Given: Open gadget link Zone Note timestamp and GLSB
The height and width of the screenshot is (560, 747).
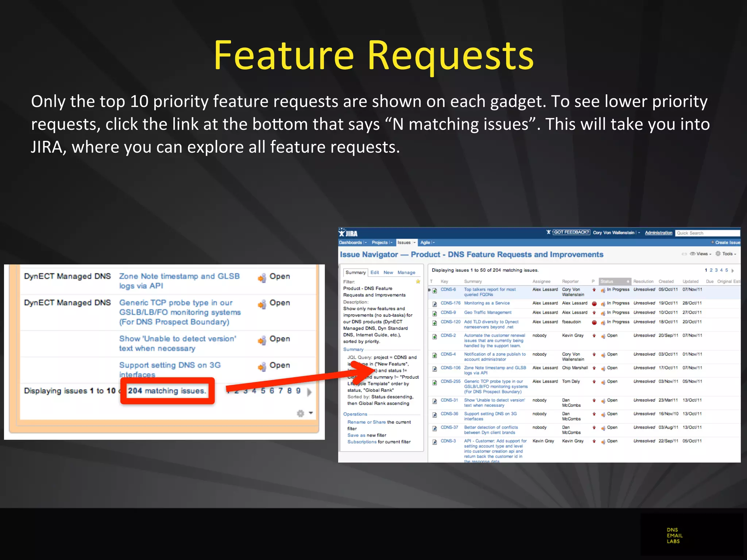Looking at the screenshot, I should 179,281.
